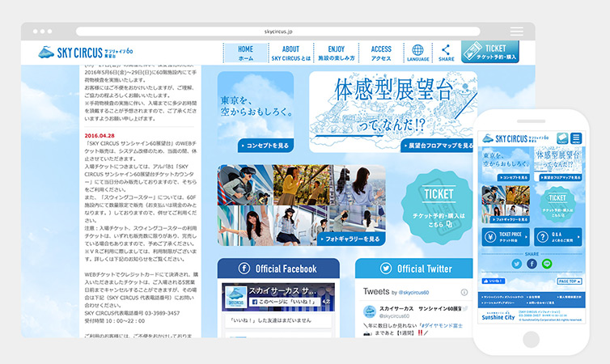Image resolution: width=610 pixels, height=364 pixels.
Task: Click the #ダイヤモンド富士 hashtag link
Action: pyautogui.click(x=443, y=325)
